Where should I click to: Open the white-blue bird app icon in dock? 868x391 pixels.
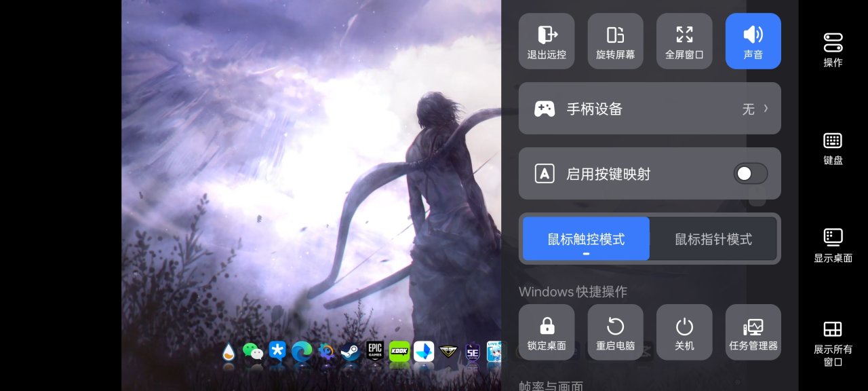424,352
